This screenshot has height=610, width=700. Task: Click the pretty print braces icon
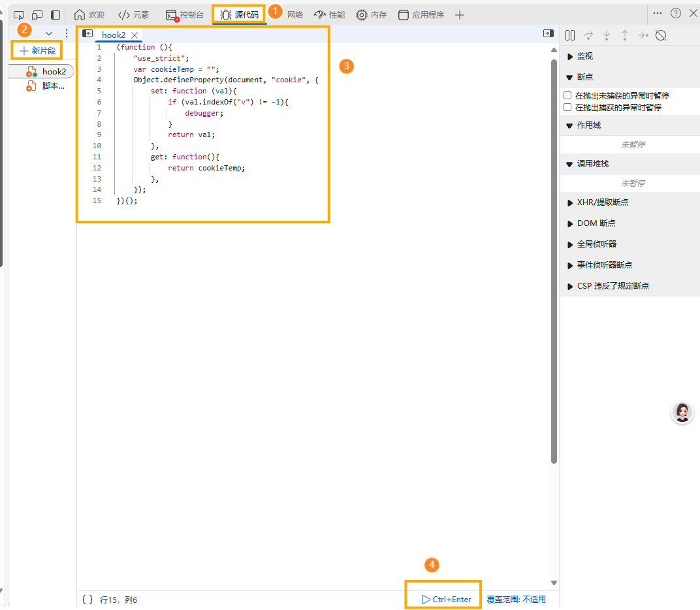(87, 600)
